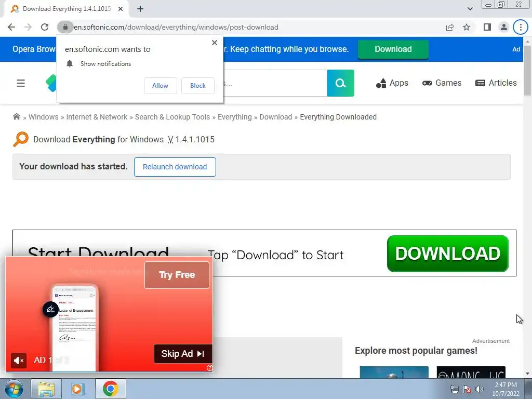532x399 pixels.
Task: Click Relaunch download button
Action: [x=175, y=167]
